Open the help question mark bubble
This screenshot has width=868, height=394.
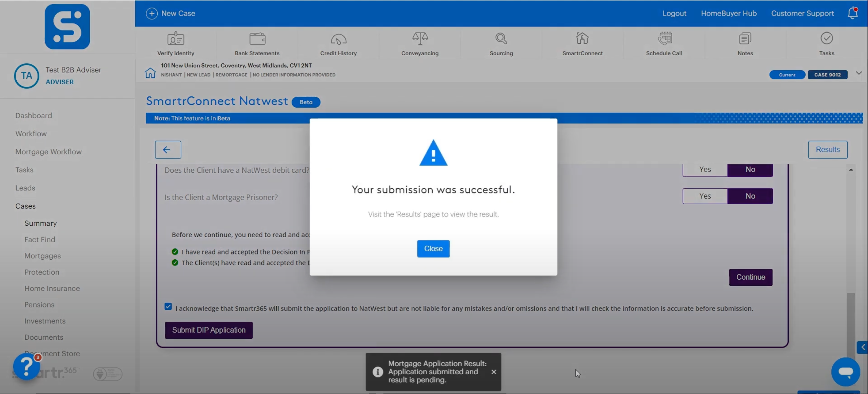point(26,367)
